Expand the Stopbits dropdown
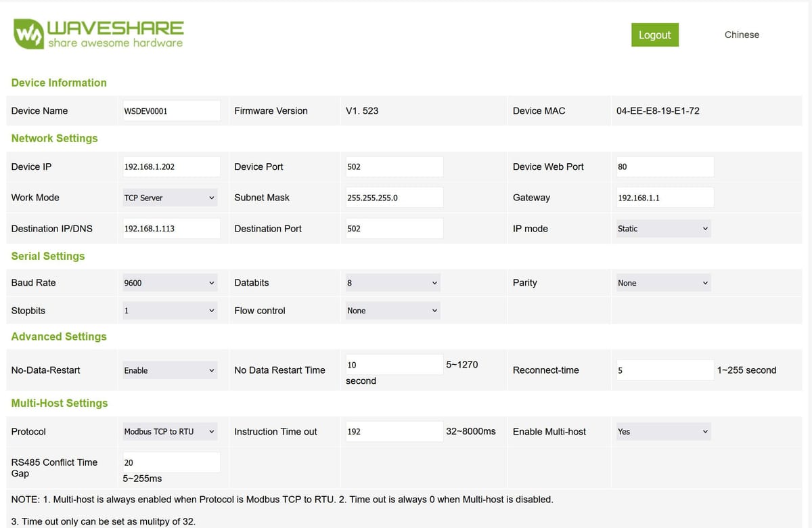 coord(170,311)
